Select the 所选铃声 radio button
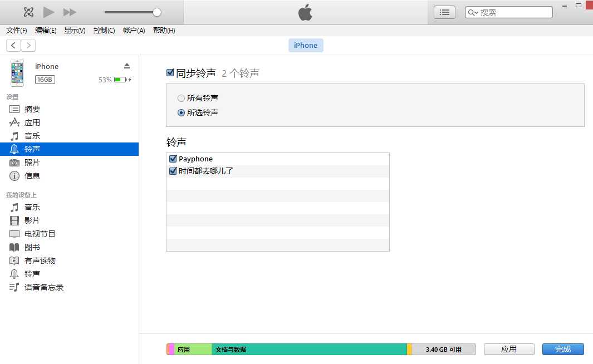Image resolution: width=593 pixels, height=364 pixels. tap(181, 112)
